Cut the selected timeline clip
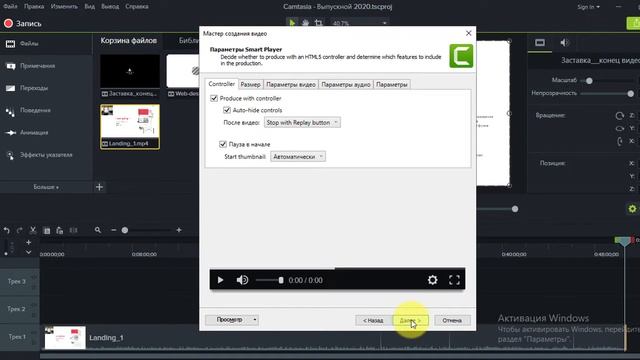This screenshot has width=640, height=360. coord(33,230)
